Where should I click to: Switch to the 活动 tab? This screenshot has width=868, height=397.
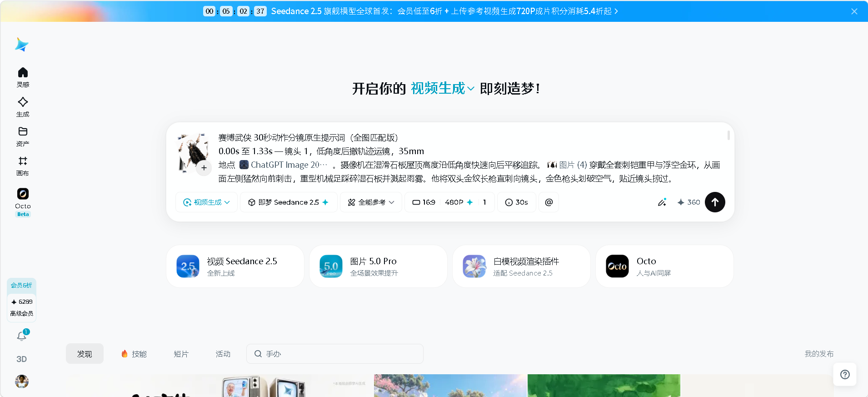pyautogui.click(x=223, y=354)
